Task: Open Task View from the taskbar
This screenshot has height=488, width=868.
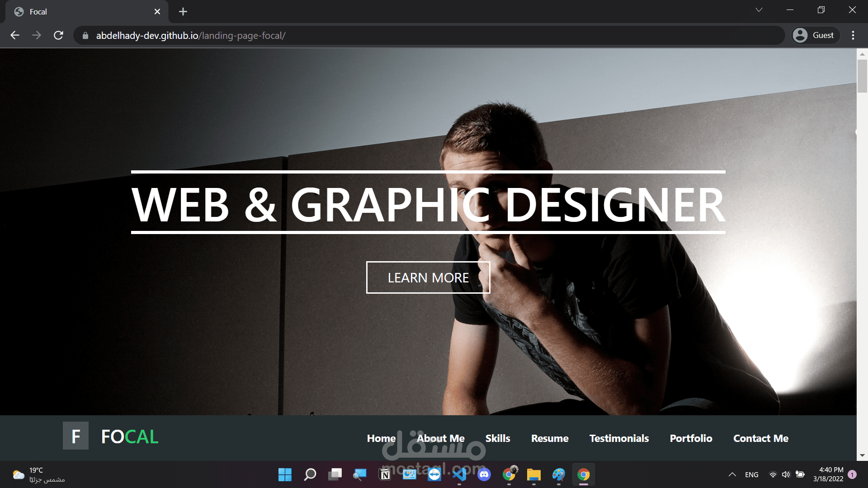Action: [x=335, y=475]
